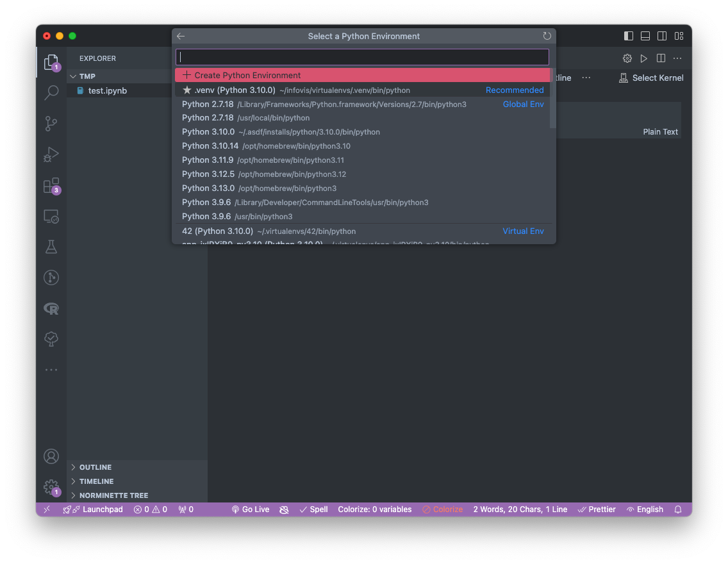Select the 42 virtual environment
Image resolution: width=728 pixels, height=564 pixels.
pyautogui.click(x=362, y=231)
